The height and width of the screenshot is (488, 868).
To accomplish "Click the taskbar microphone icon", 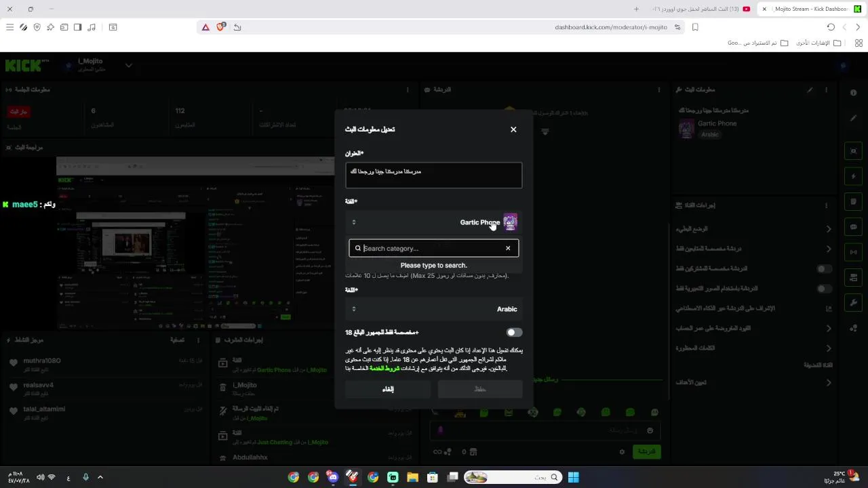I will [x=85, y=477].
